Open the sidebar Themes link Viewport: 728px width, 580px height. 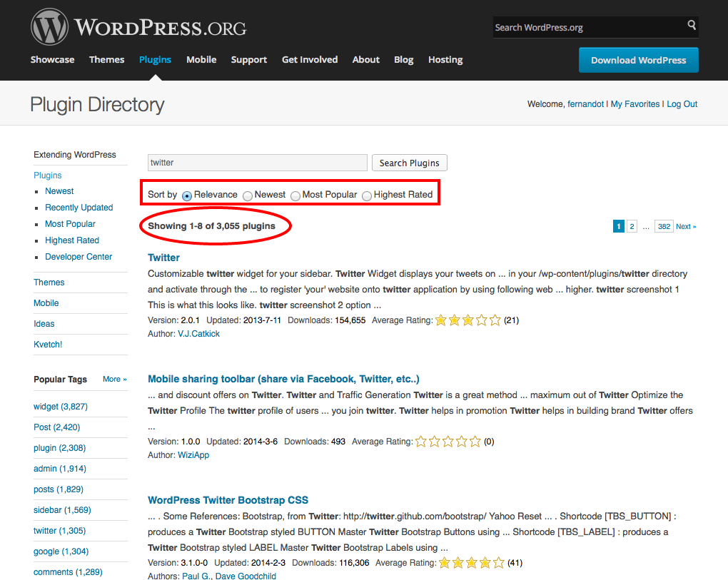coord(49,282)
